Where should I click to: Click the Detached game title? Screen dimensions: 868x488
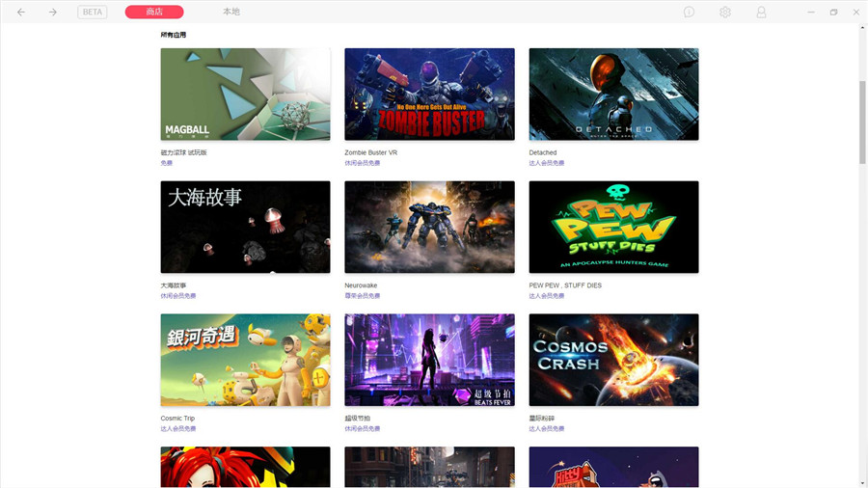coord(543,152)
